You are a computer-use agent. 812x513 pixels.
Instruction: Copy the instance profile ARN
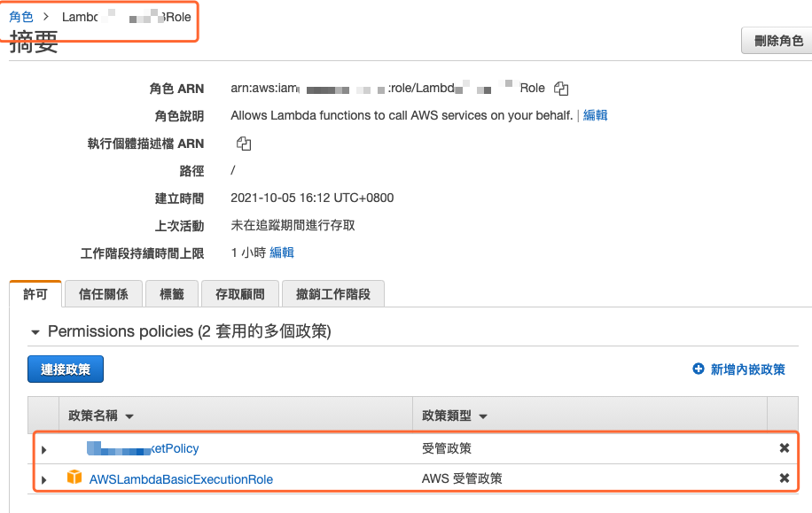[x=244, y=144]
